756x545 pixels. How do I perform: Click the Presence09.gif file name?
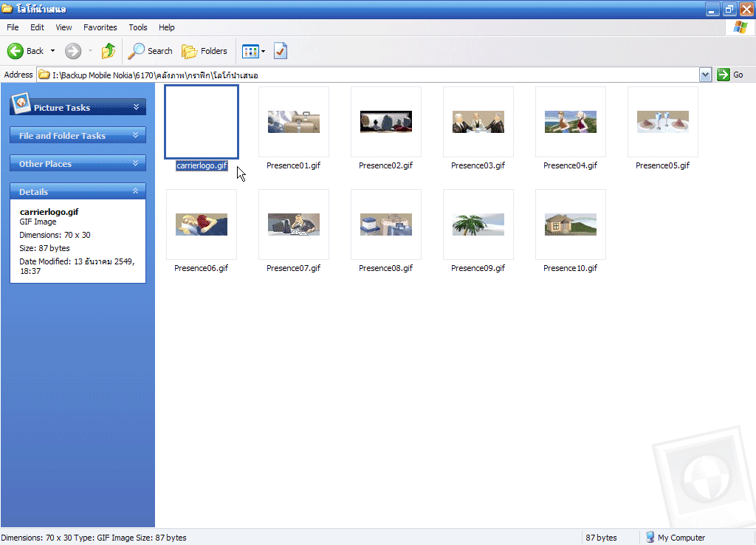478,268
